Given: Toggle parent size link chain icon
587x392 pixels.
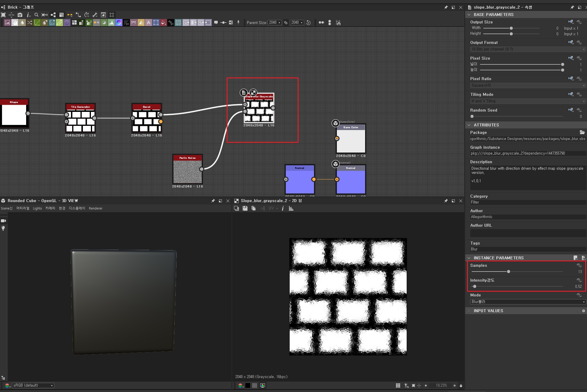Looking at the screenshot, I should tap(286, 23).
